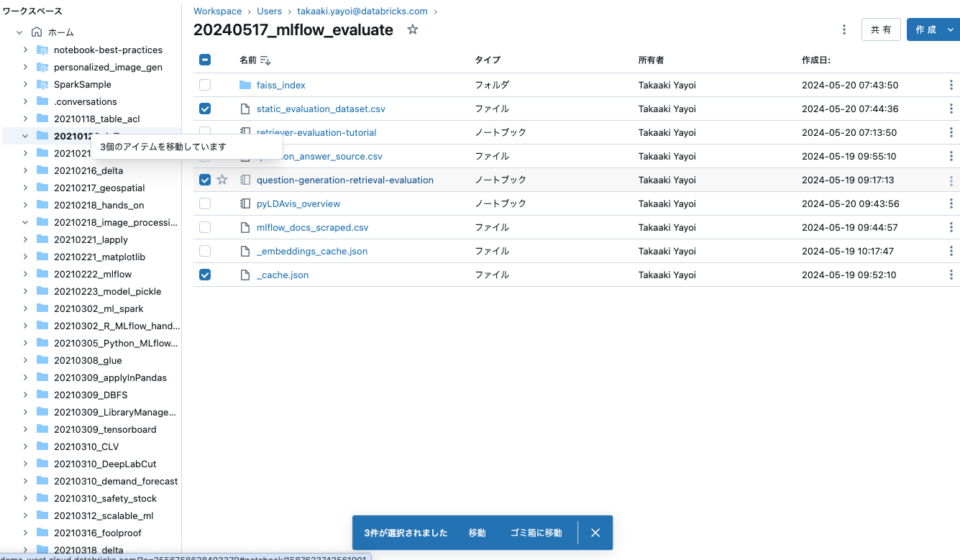This screenshot has height=560, width=960.
Task: Check the mlflow_docs_scraped.csv checkbox
Action: click(x=205, y=227)
